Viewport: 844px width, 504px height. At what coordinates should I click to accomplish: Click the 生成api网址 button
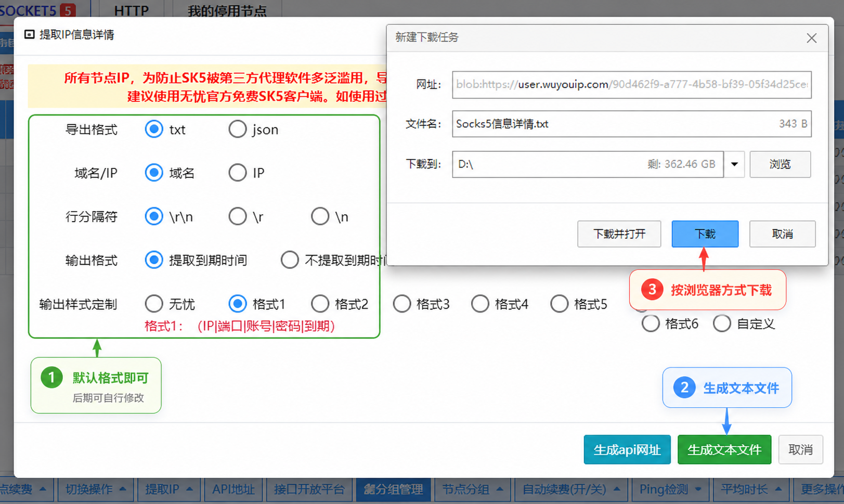click(x=627, y=449)
